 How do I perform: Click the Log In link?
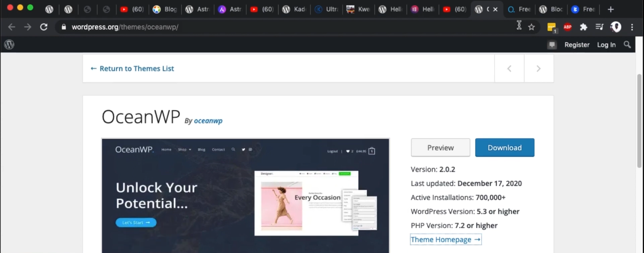click(606, 45)
